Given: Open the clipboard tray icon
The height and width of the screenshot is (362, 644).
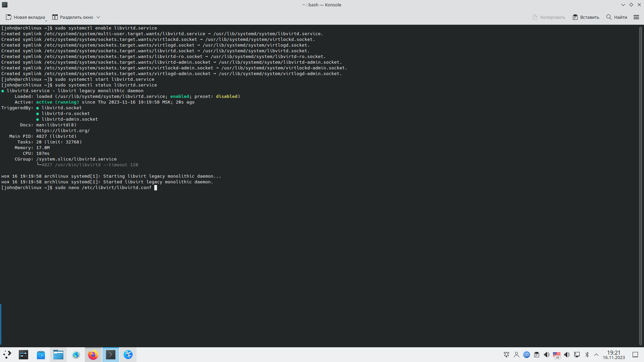Looking at the screenshot, I should tap(537, 354).
